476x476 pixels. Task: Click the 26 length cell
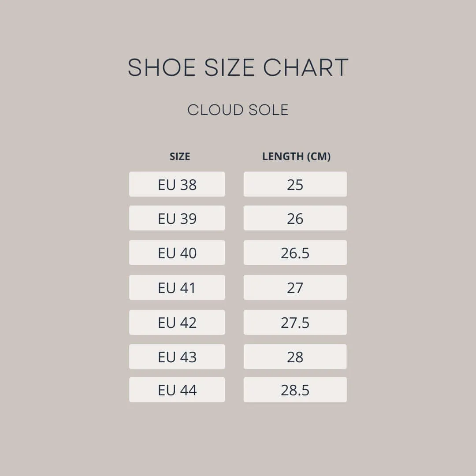pyautogui.click(x=295, y=218)
